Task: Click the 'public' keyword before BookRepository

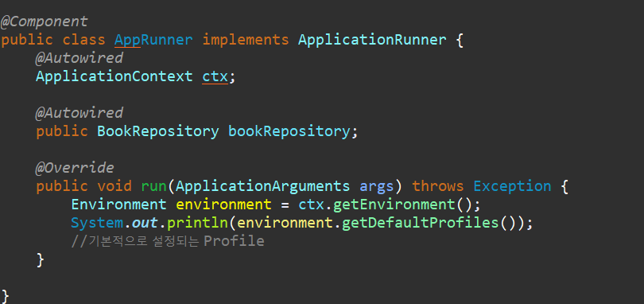Action: 62,131
